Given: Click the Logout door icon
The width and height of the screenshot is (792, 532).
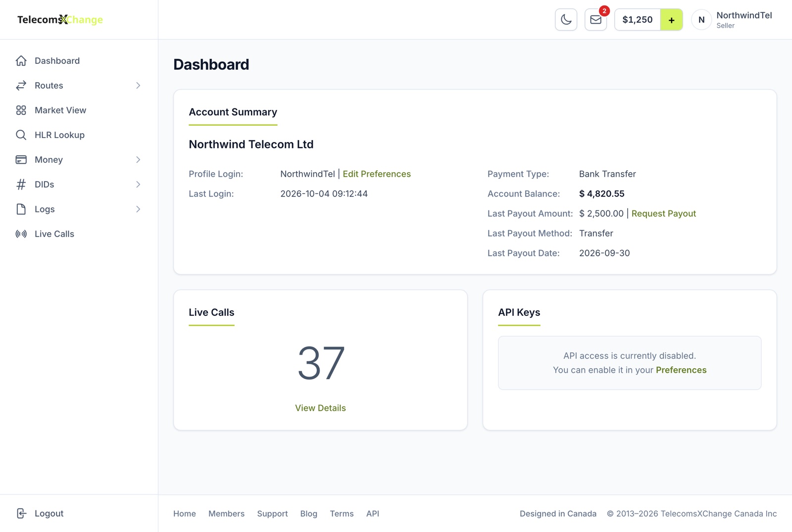Looking at the screenshot, I should [x=21, y=513].
